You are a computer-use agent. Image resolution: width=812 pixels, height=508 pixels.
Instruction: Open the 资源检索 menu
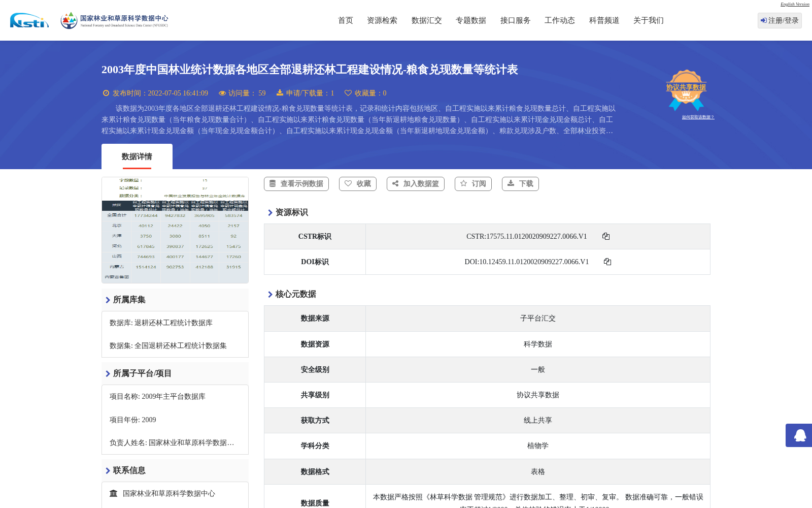click(382, 20)
